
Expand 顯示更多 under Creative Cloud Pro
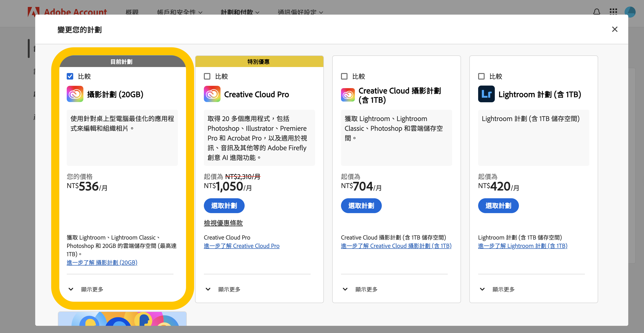[x=223, y=289]
